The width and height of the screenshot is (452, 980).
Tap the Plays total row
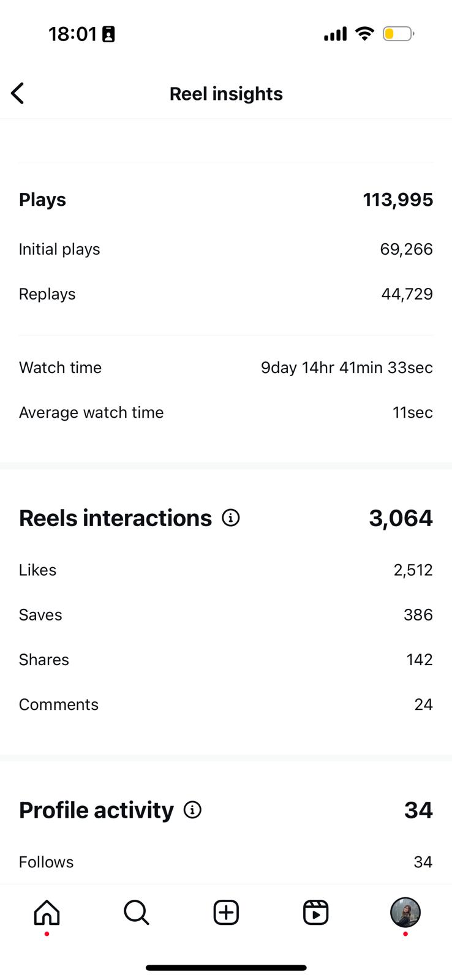[x=226, y=200]
